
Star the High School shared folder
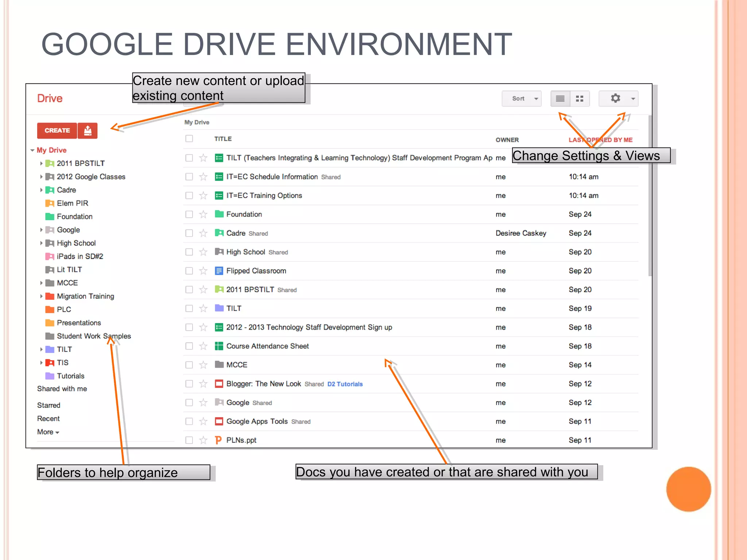pos(203,252)
